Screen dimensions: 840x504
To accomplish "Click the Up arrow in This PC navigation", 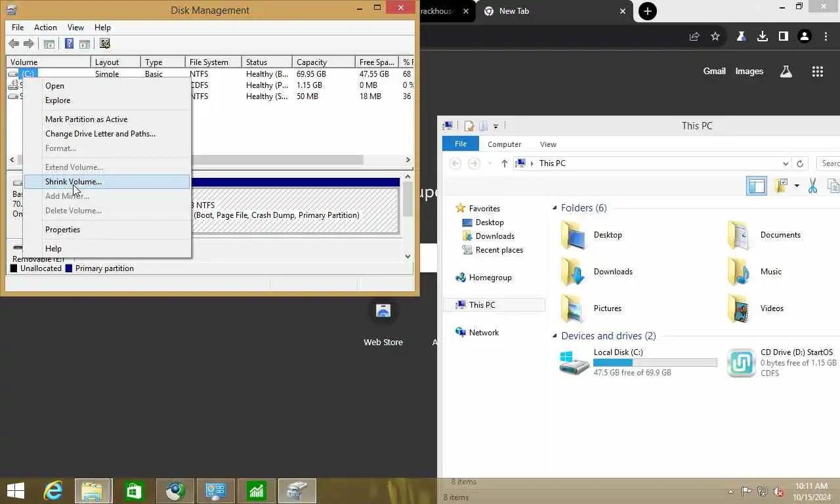I will [504, 163].
